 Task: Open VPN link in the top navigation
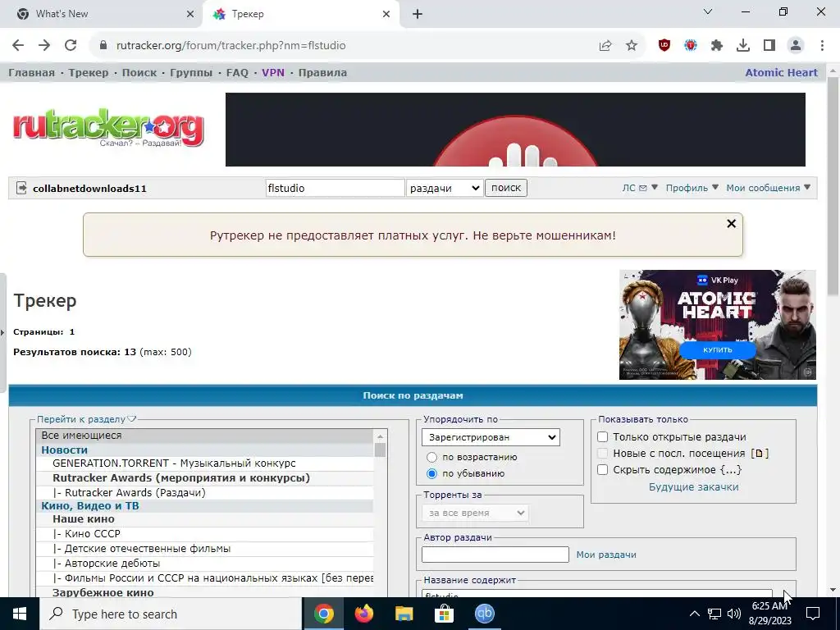(x=273, y=72)
